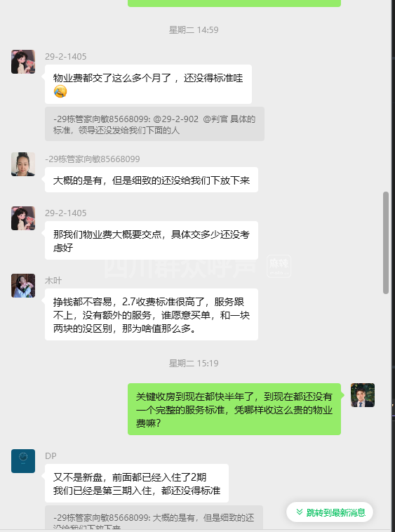Open the quoted reply mentioning @29-2-902 @判官
Viewport: 395px width, 532px height.
pos(154,124)
